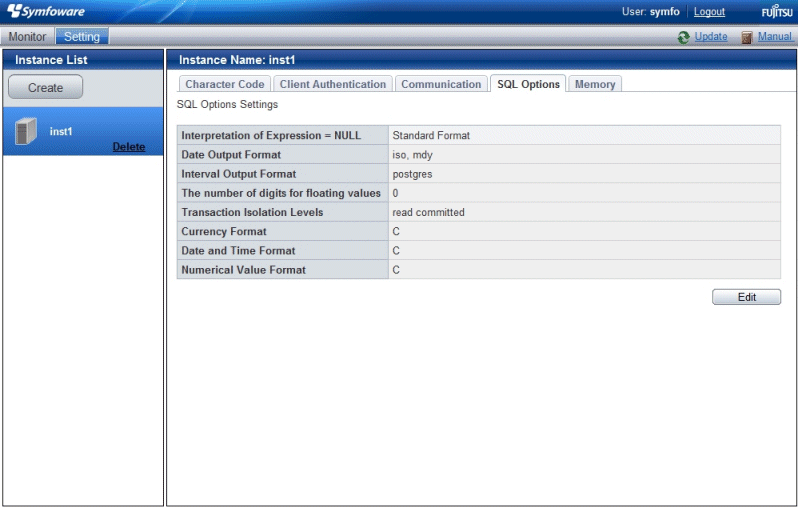This screenshot has height=508, width=798.
Task: Click the Edit button
Action: pyautogui.click(x=746, y=297)
